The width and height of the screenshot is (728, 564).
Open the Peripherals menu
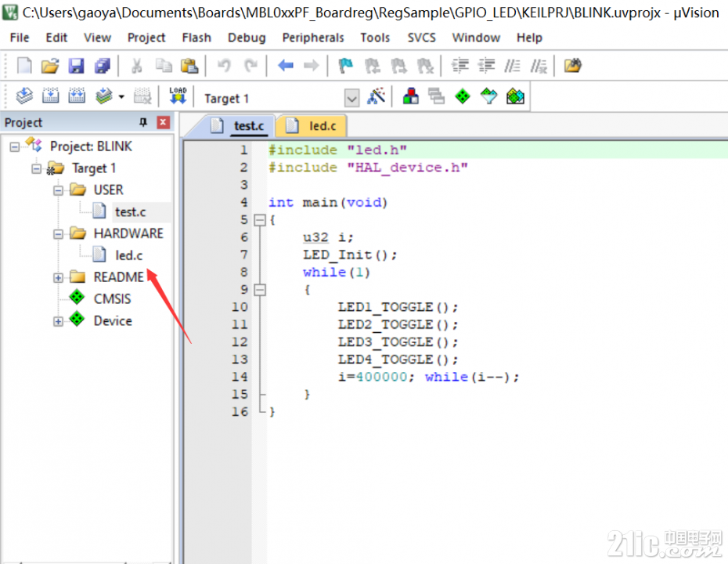click(313, 38)
